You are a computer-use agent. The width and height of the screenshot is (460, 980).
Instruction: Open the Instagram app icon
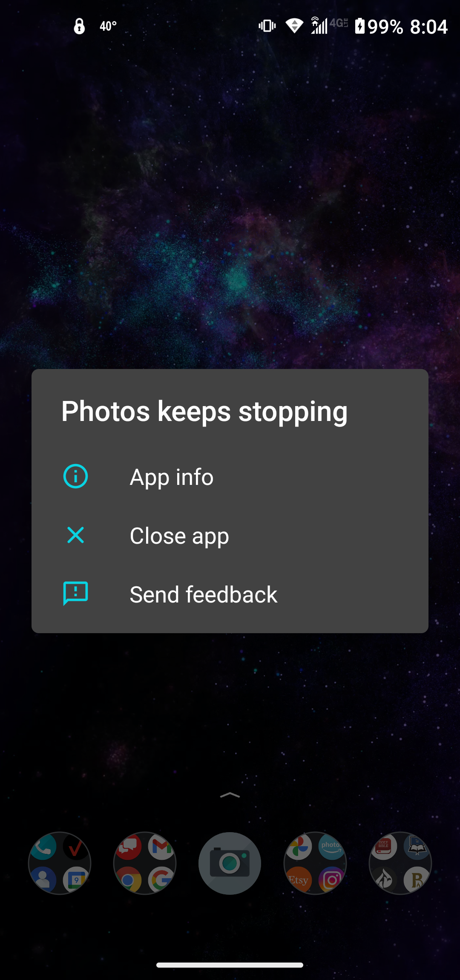coord(331,879)
